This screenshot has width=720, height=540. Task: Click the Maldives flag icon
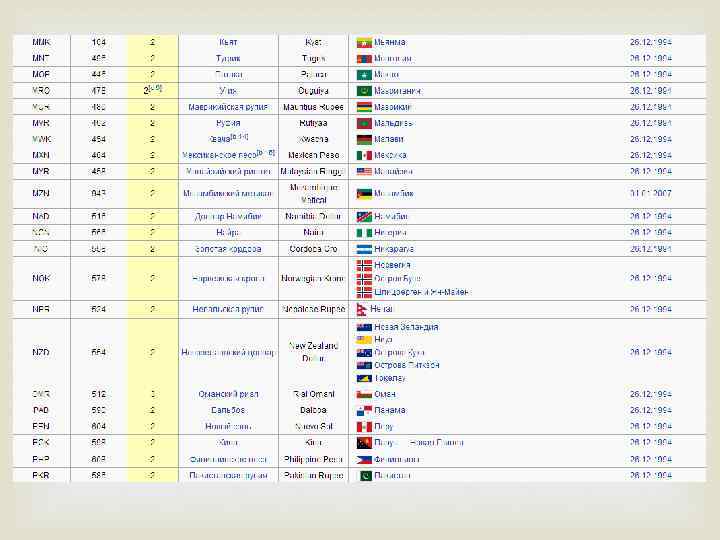364,123
